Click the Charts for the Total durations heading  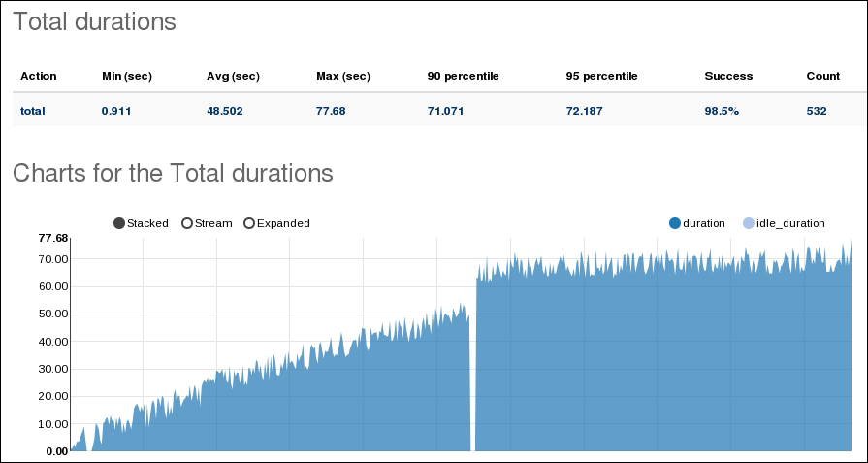pos(173,173)
